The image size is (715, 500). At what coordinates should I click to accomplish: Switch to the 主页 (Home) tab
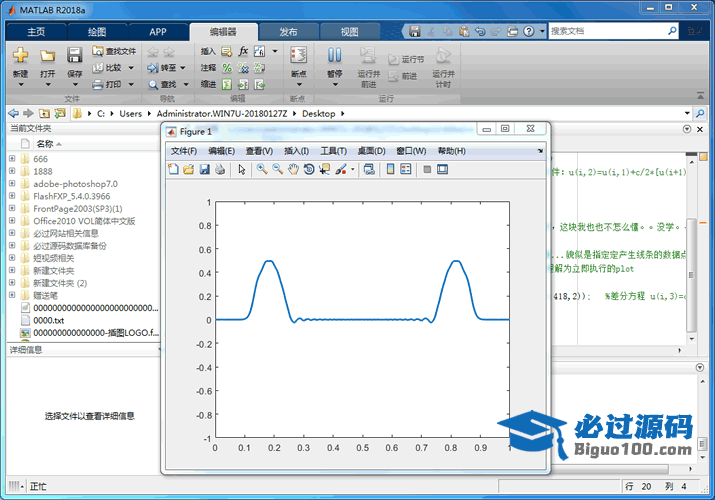click(x=36, y=32)
